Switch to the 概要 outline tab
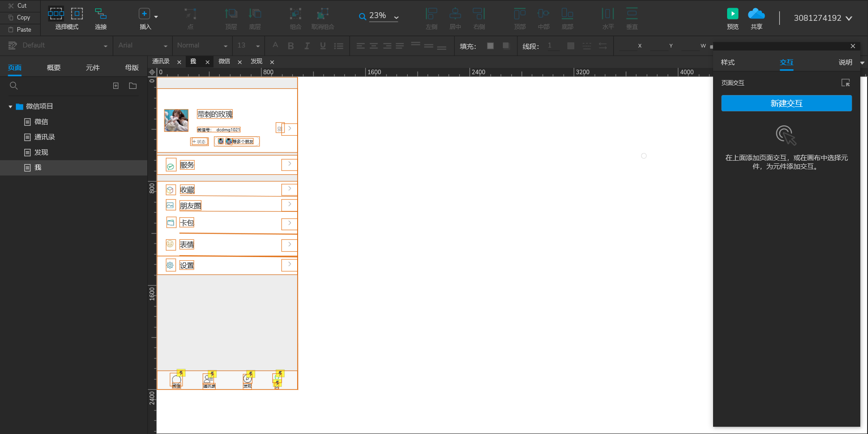The width and height of the screenshot is (868, 434). [53, 68]
